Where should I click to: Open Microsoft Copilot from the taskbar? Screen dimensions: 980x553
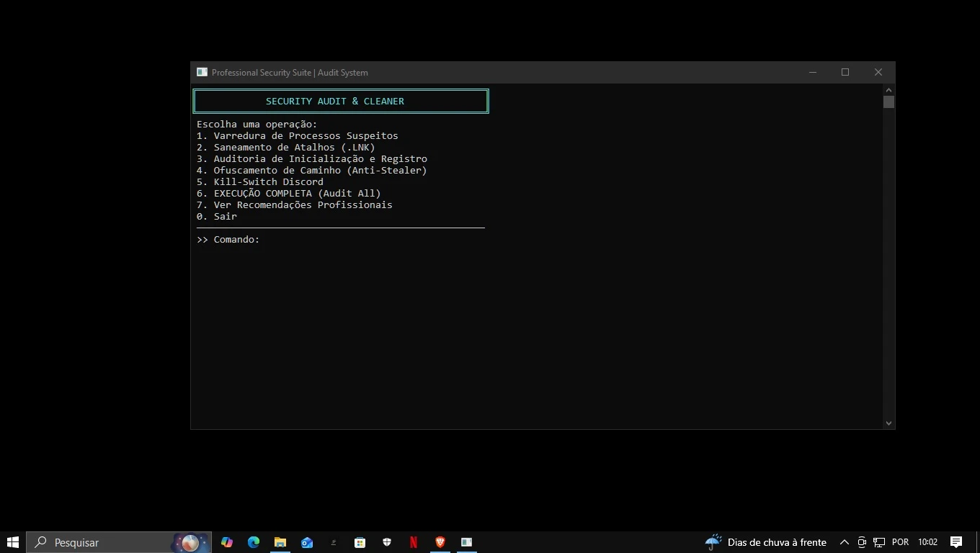(x=227, y=542)
